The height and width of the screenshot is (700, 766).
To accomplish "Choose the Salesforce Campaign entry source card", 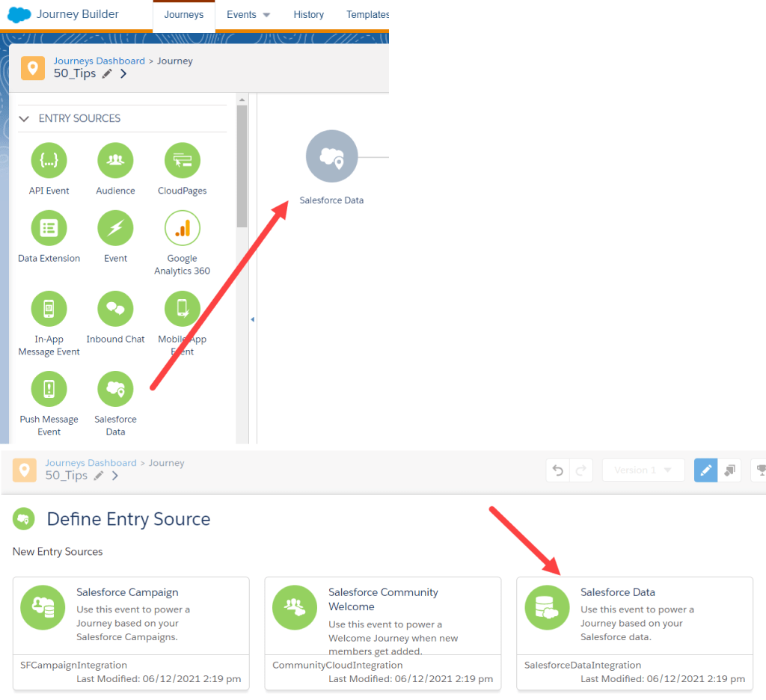I will coord(131,633).
